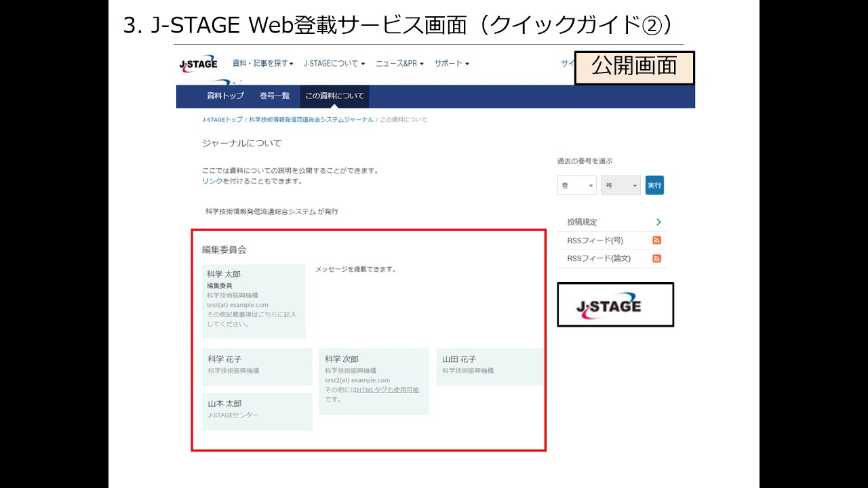Screen dimensions: 868x488
Task: Click the 科学技術情報発信流通総合システム が発行 text
Action: tap(272, 211)
